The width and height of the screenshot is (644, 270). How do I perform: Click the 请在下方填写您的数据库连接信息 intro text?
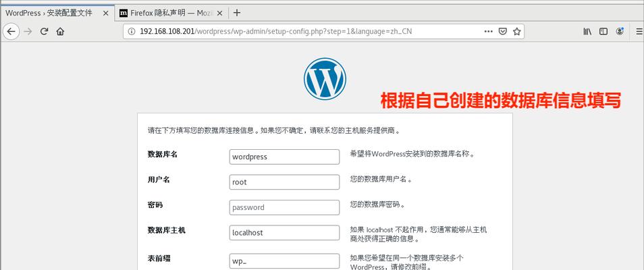pos(274,131)
